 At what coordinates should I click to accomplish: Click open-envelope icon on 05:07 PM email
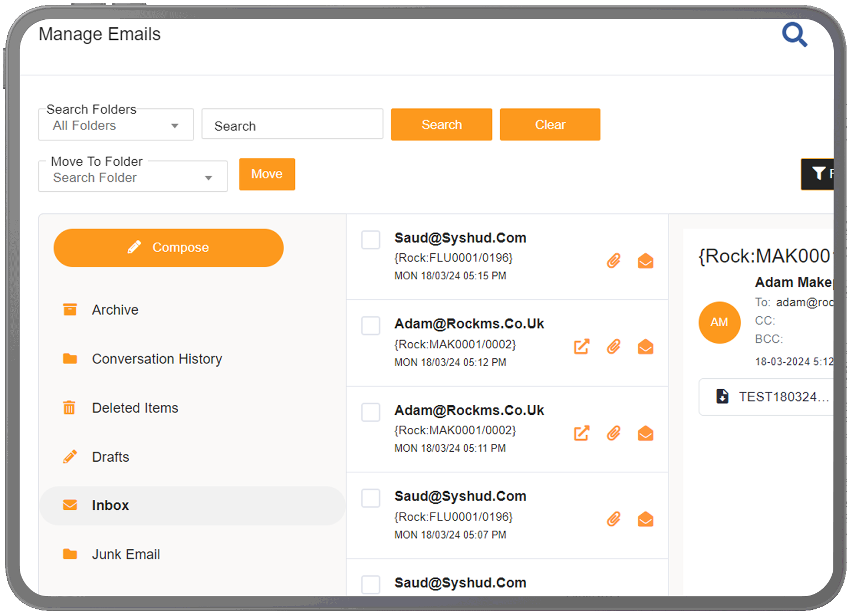point(646,519)
